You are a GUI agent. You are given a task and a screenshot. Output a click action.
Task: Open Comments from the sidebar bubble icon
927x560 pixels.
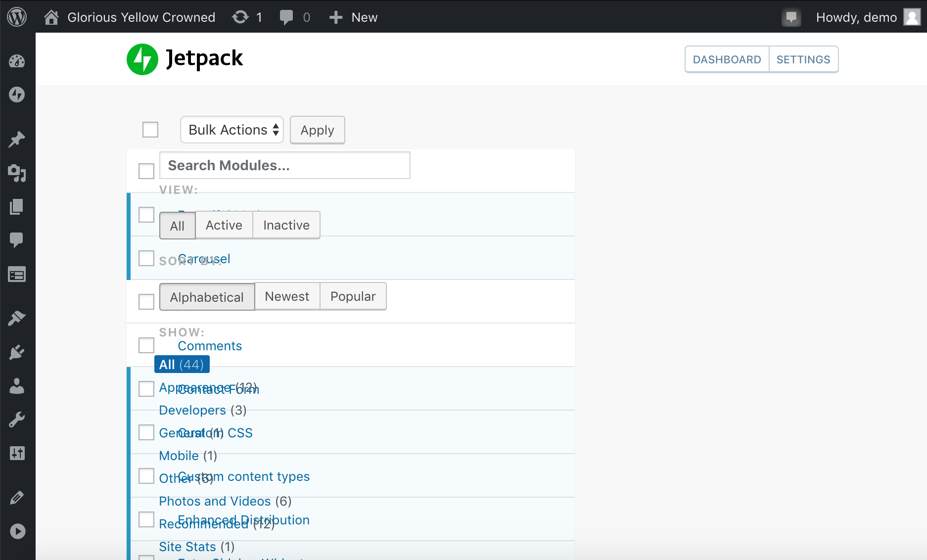(17, 240)
